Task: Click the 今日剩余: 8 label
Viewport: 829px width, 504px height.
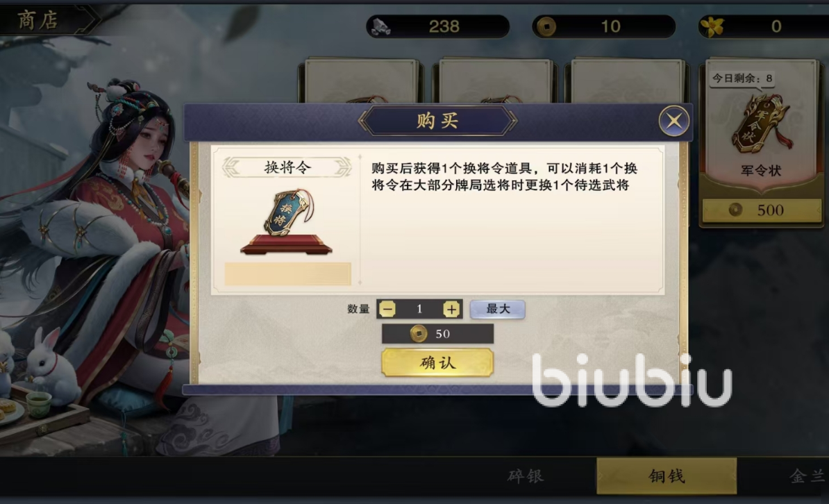Action: pos(742,78)
